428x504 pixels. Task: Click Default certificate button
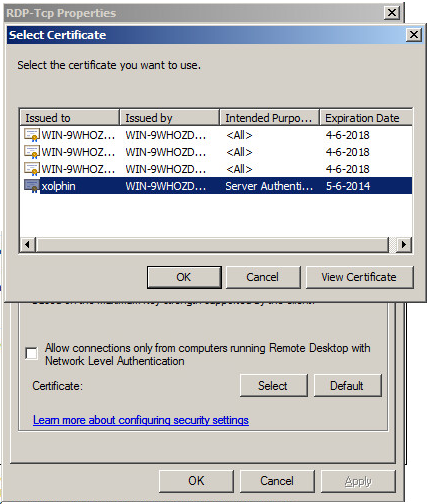(x=347, y=386)
